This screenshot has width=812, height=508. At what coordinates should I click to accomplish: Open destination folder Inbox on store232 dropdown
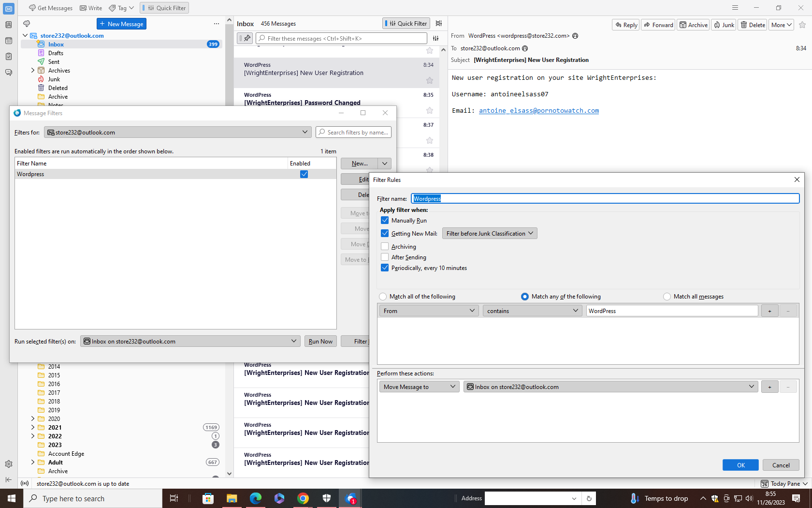[x=610, y=387]
